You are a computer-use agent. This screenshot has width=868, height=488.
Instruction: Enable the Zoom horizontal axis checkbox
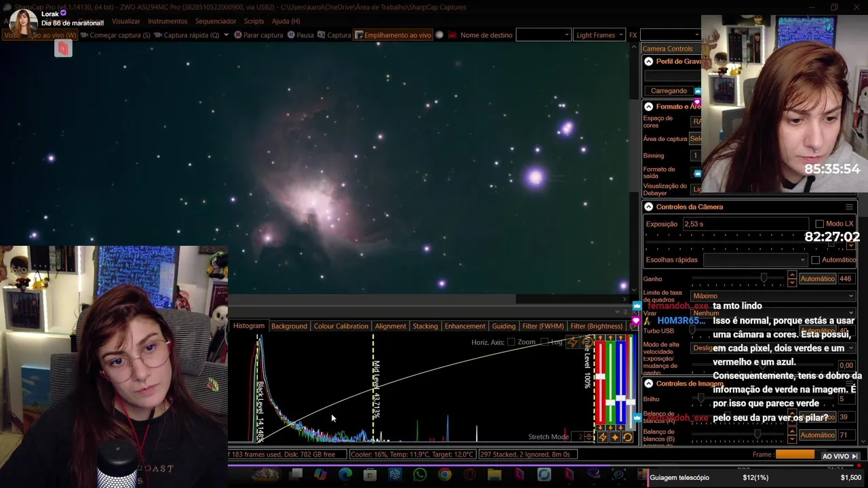(511, 342)
